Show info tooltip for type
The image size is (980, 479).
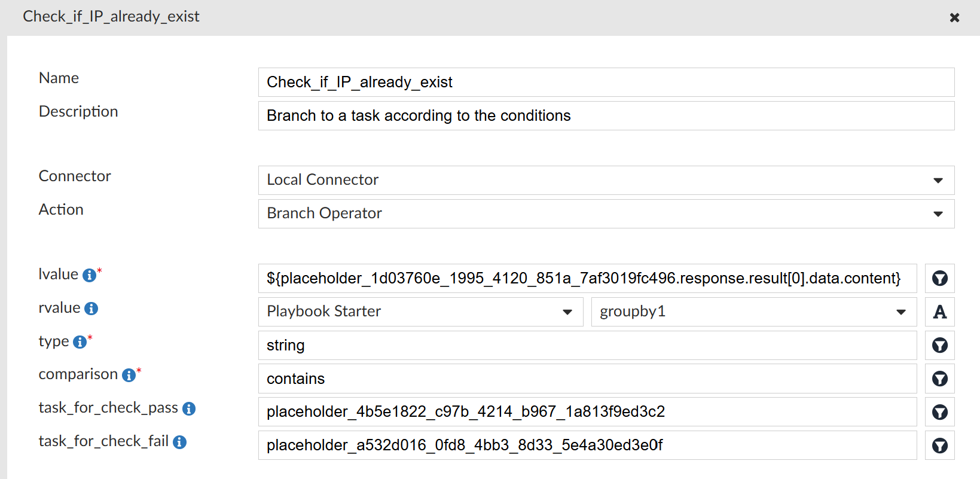(x=80, y=342)
